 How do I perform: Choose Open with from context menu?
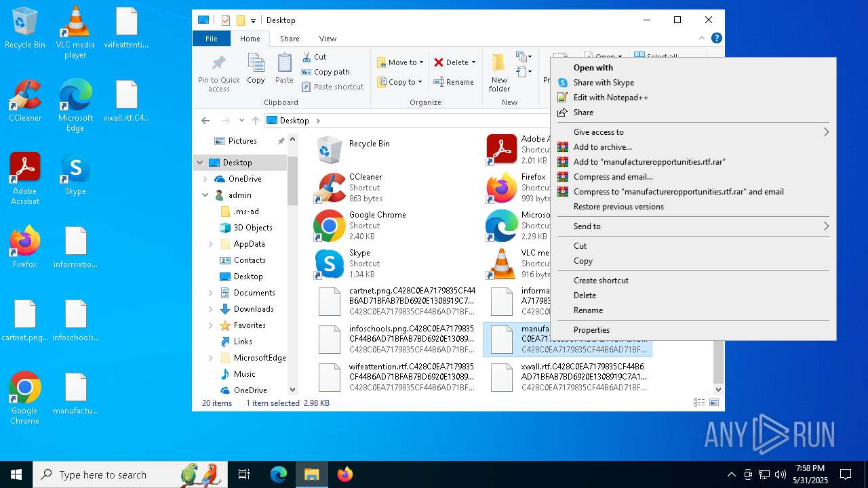point(693,68)
